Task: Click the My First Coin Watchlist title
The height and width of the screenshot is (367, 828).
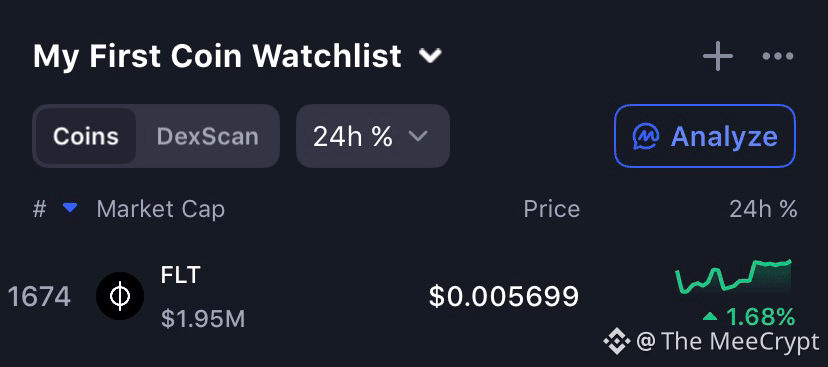Action: pos(217,55)
